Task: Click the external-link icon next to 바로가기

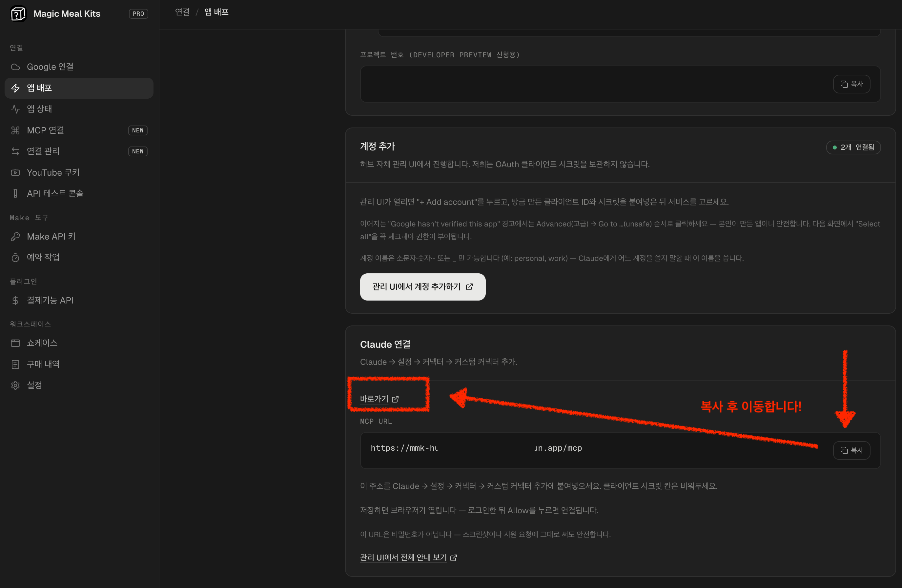Action: pyautogui.click(x=395, y=399)
